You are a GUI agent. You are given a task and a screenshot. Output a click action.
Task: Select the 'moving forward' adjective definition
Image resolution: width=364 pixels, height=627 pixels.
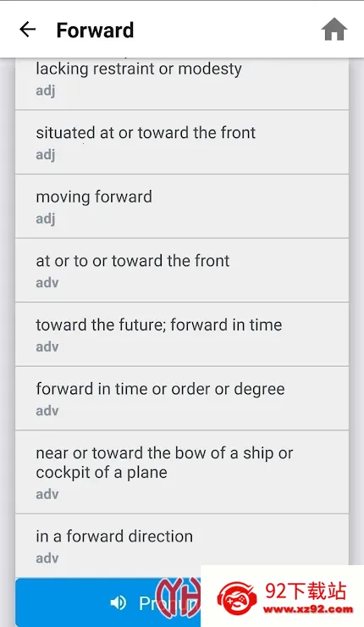[182, 206]
